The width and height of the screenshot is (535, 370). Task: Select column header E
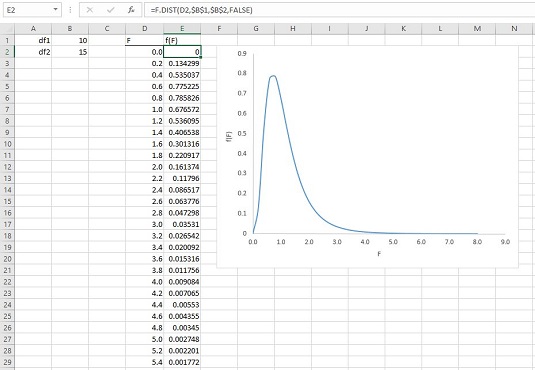(182, 29)
